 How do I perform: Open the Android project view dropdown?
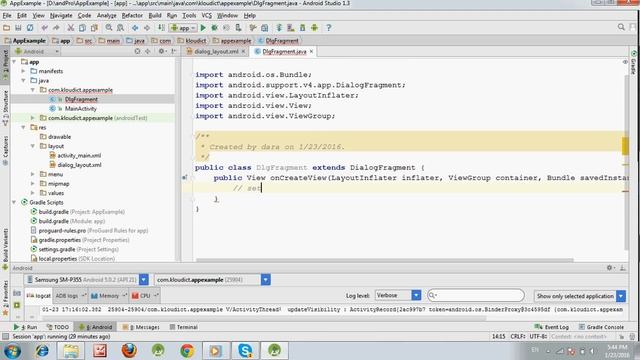tap(37, 51)
